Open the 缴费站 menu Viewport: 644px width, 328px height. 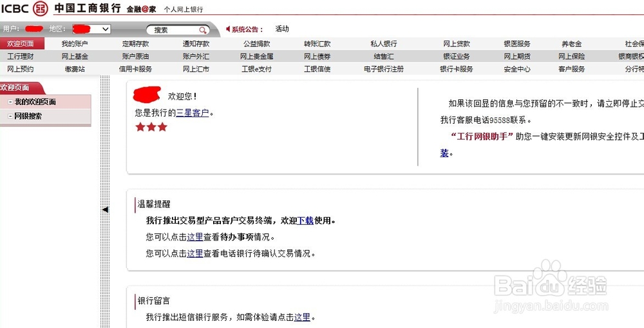point(75,69)
